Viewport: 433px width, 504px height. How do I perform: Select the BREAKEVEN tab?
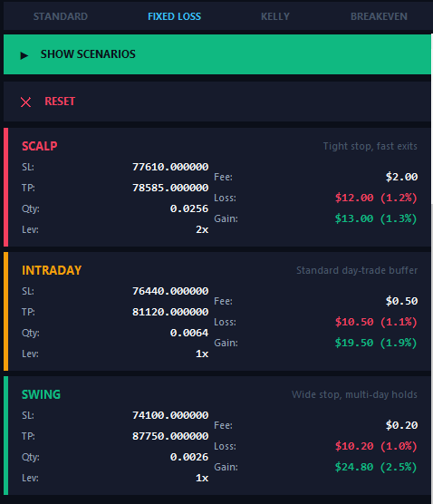pyautogui.click(x=379, y=16)
